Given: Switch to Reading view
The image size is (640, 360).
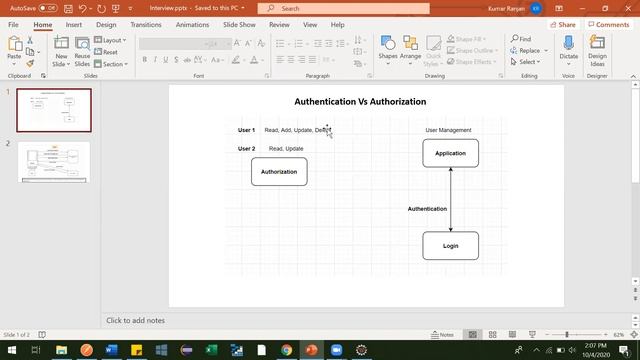Looking at the screenshot, I should 512,335.
